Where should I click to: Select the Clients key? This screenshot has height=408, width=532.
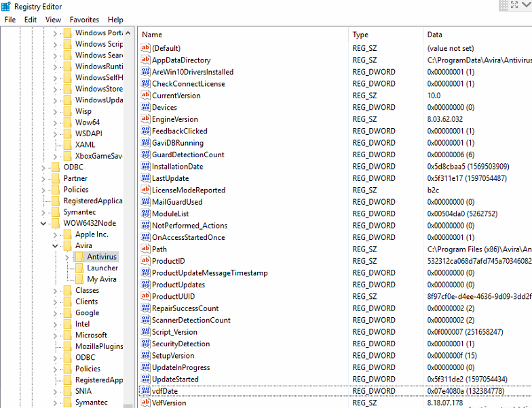tap(86, 301)
